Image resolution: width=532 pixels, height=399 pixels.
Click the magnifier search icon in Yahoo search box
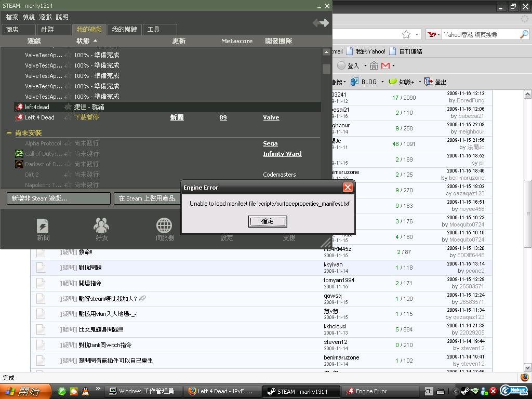point(524,34)
